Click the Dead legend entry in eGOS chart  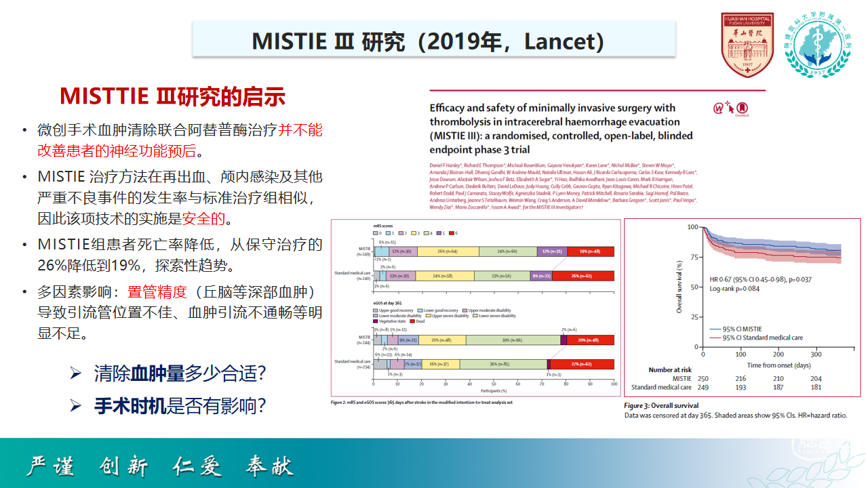coord(418,321)
